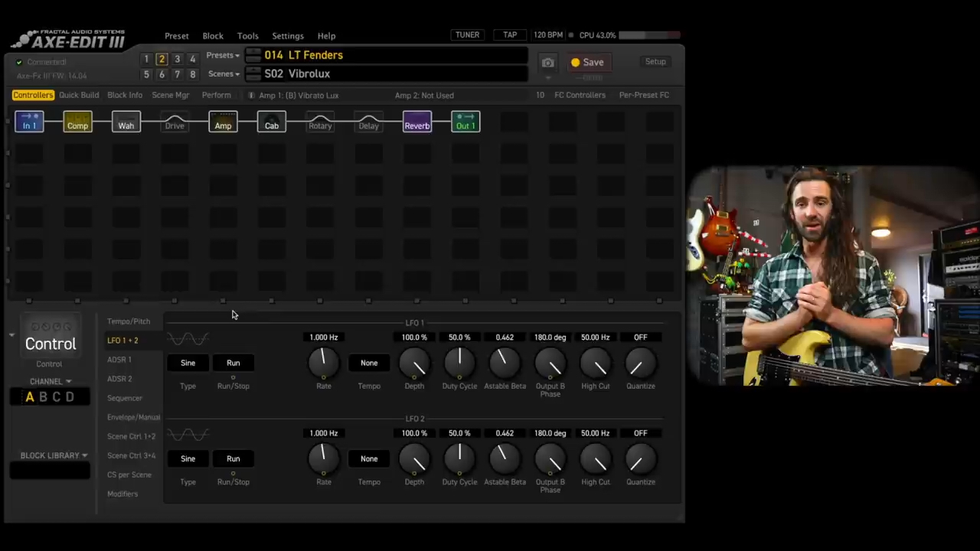Click the LFO 2 sine waveform graphic
The height and width of the screenshot is (551, 980).
click(188, 435)
